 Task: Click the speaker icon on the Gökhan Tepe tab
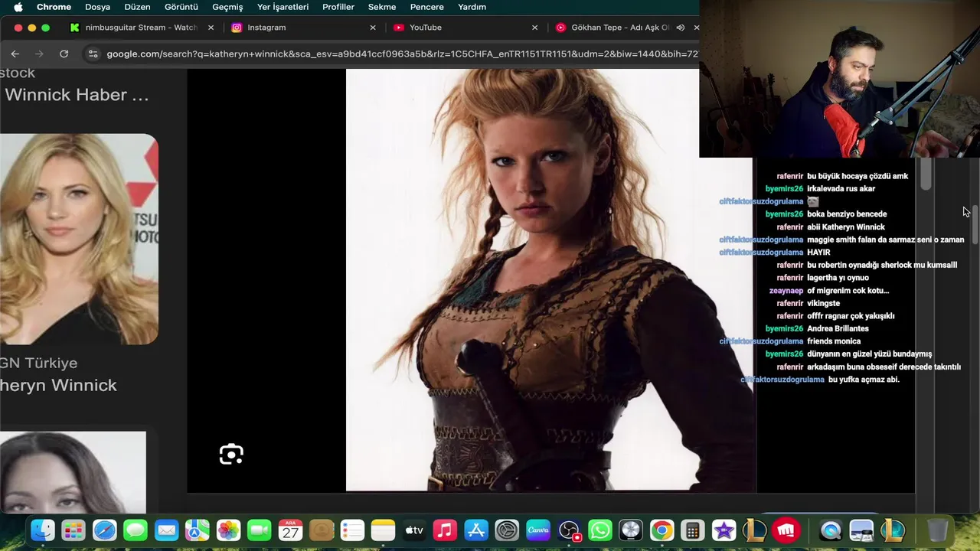click(x=680, y=28)
